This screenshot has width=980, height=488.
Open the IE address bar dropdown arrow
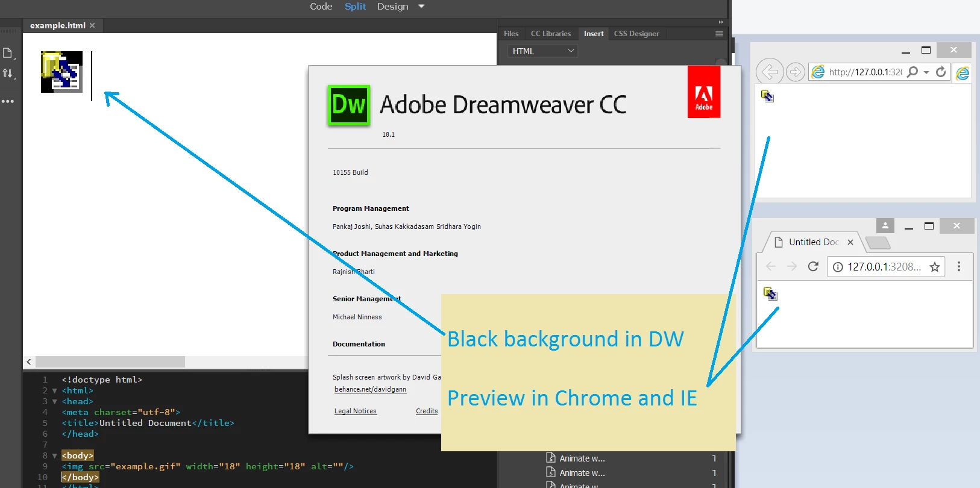(926, 72)
